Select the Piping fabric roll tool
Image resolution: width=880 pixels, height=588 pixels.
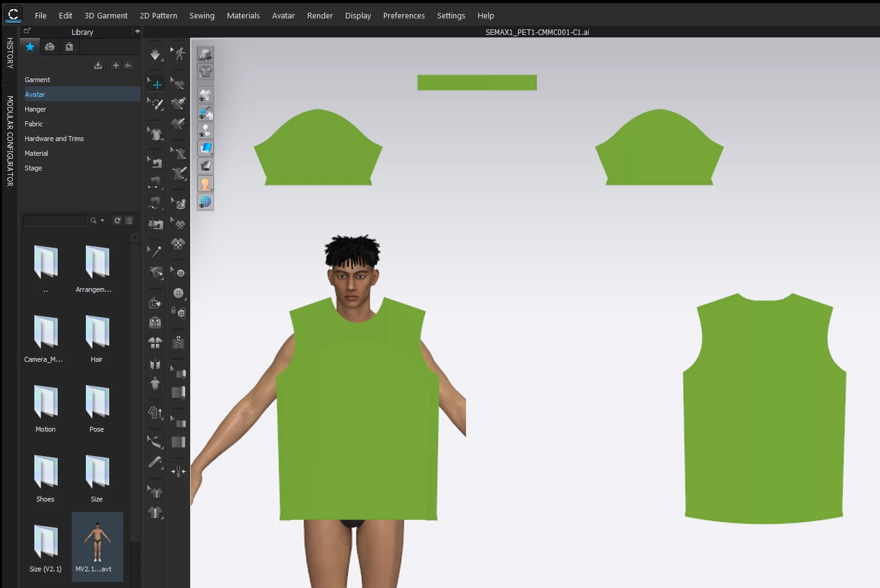[x=178, y=392]
